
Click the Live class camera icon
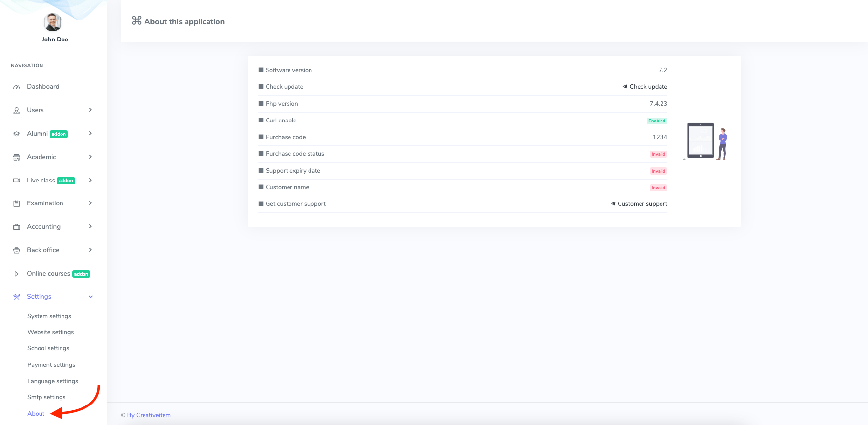(17, 181)
